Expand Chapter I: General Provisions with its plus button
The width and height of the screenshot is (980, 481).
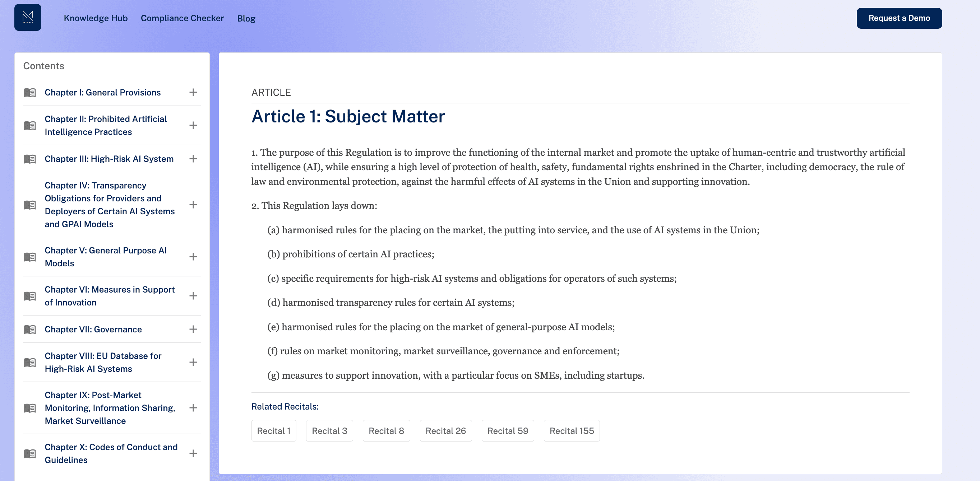pyautogui.click(x=194, y=92)
